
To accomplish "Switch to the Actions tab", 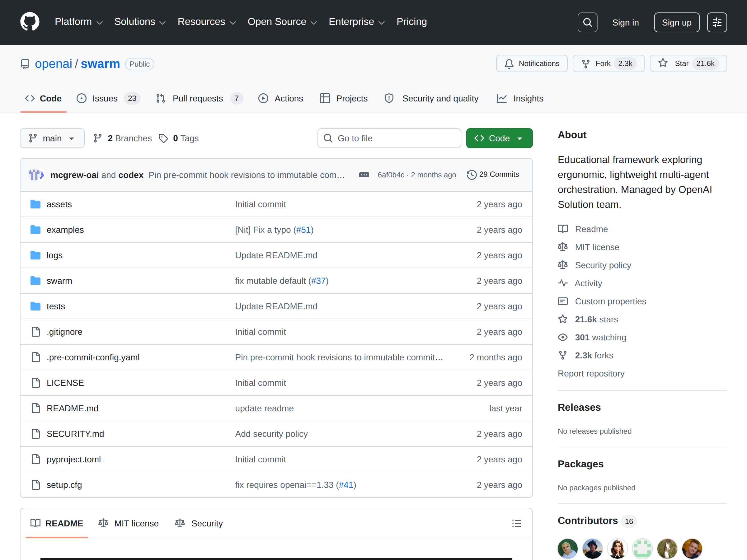I will [x=281, y=99].
